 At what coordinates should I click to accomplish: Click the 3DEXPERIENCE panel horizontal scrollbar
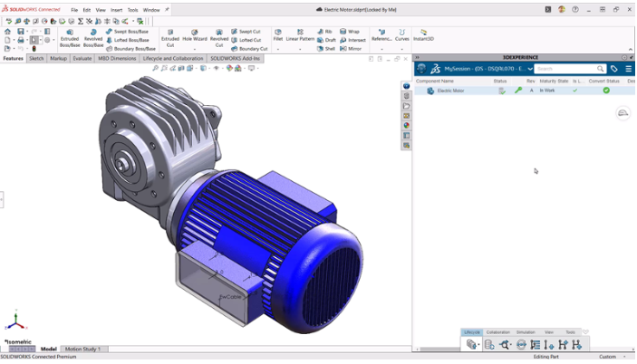(x=440, y=349)
